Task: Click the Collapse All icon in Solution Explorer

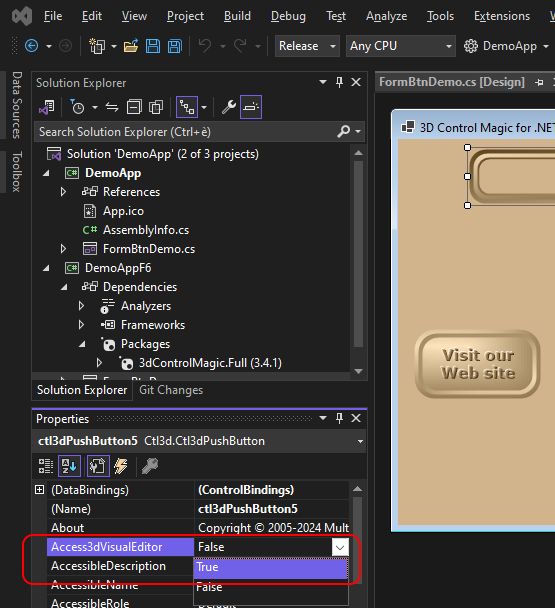Action: pos(134,107)
